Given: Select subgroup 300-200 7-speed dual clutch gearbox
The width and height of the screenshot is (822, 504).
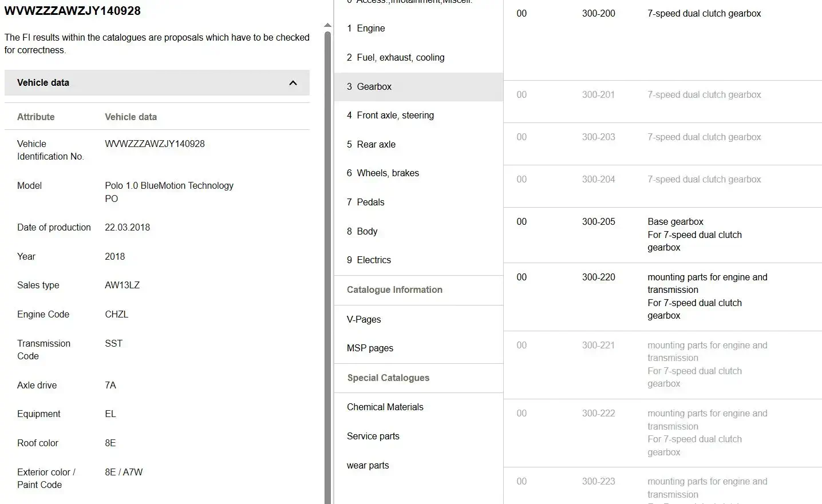Looking at the screenshot, I should [x=663, y=40].
